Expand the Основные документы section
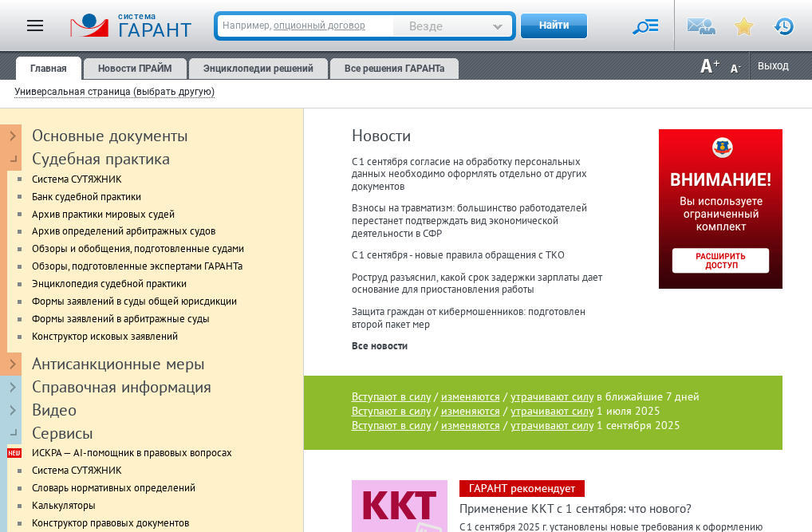The image size is (812, 532). tap(13, 136)
